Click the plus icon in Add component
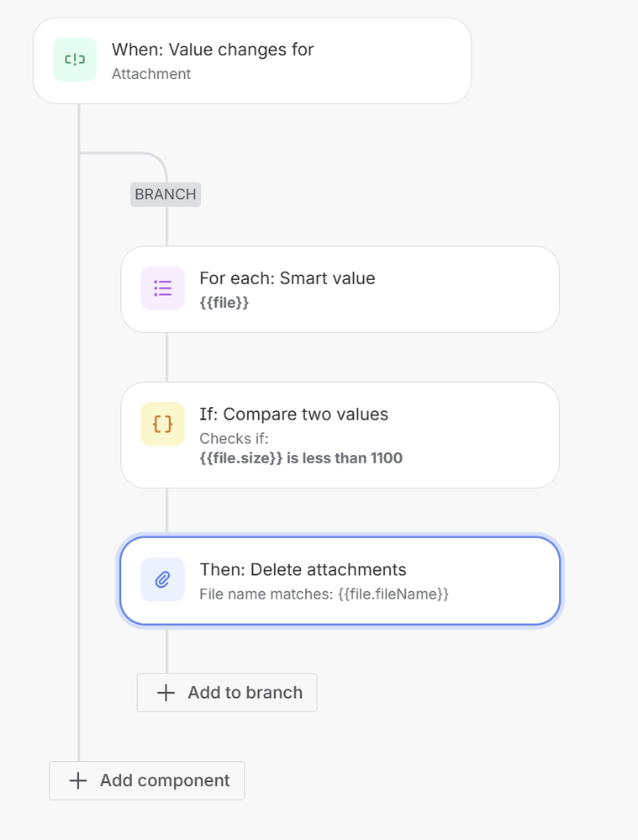638x840 pixels. [x=78, y=780]
